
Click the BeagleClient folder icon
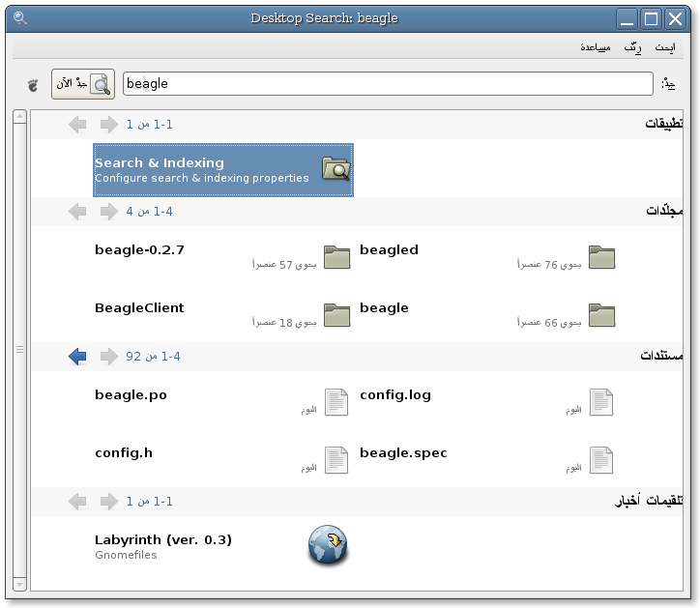pos(336,315)
